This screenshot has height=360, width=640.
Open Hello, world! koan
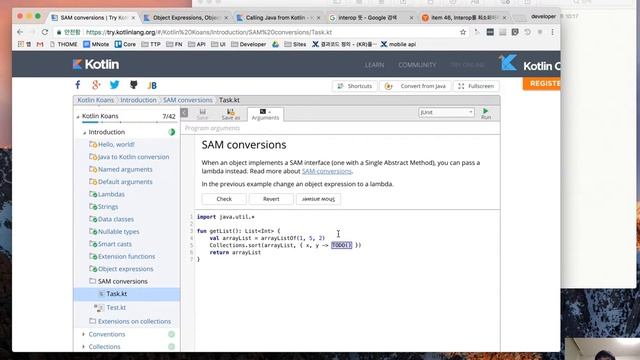[x=116, y=144]
